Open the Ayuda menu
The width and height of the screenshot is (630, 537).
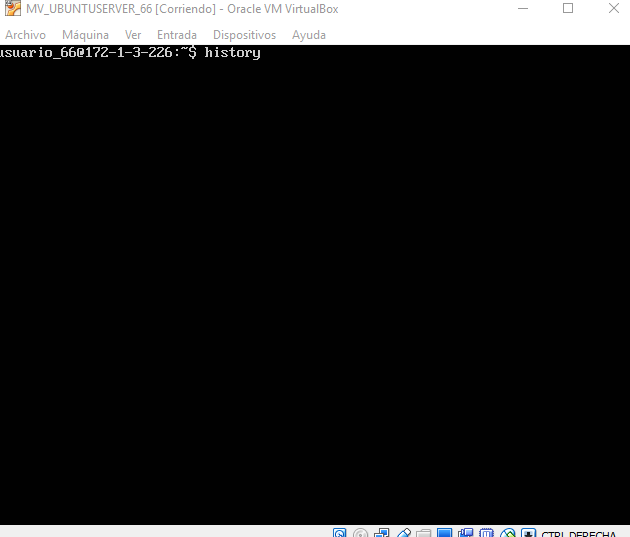[309, 35]
